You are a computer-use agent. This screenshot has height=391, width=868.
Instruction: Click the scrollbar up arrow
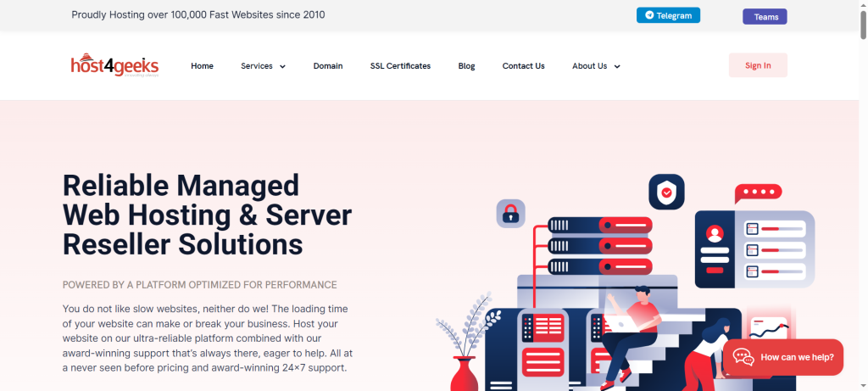point(861,6)
